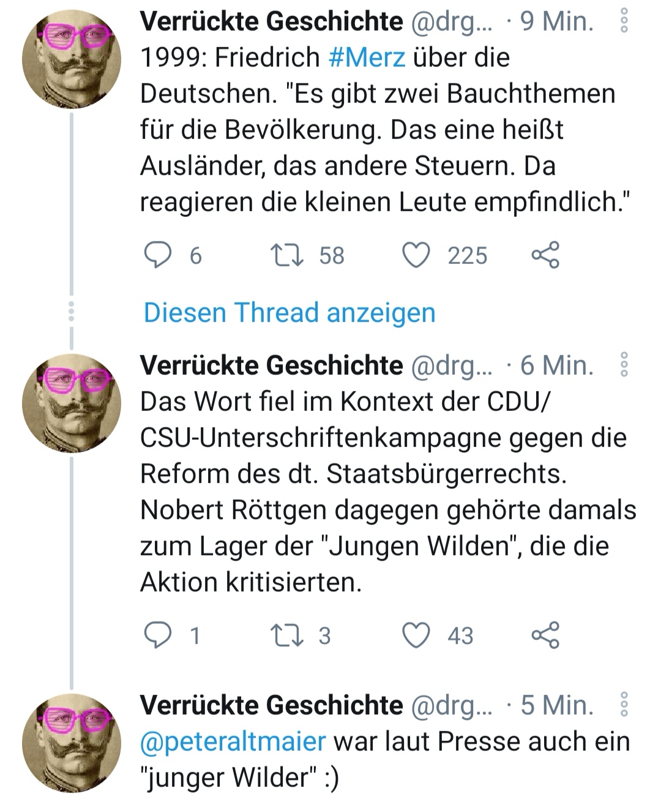This screenshot has width=661, height=812.
Task: Like the tweet with 43 likes
Action: [416, 635]
